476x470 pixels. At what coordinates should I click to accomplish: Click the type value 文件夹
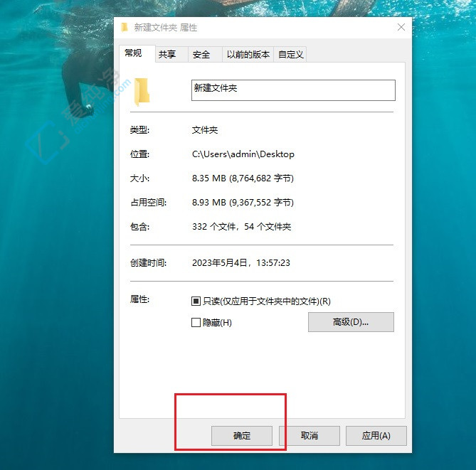pos(205,130)
